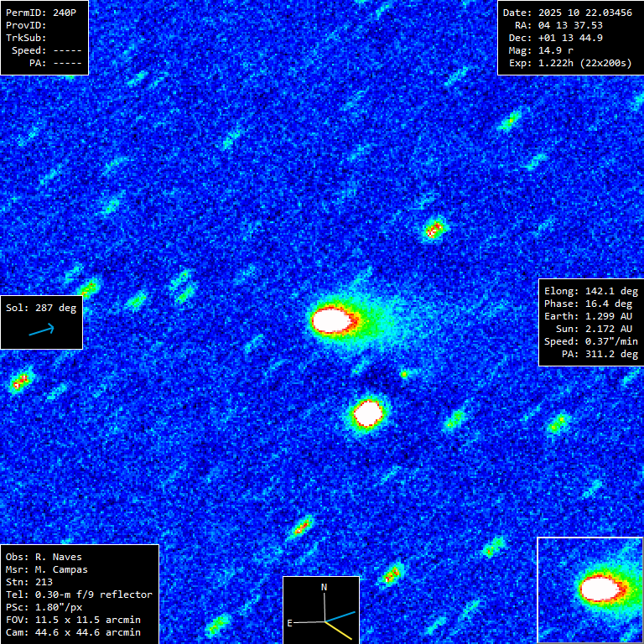Click the yellow line in the compass
Screen dimensions: 644x644
339,630
